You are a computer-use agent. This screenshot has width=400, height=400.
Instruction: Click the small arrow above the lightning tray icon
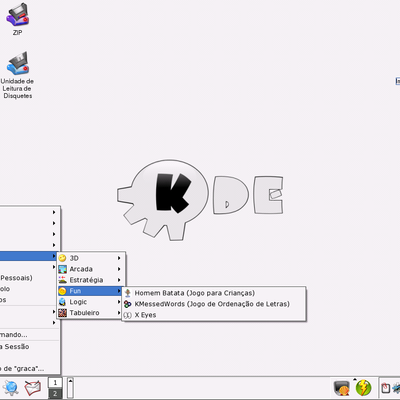click(x=355, y=379)
